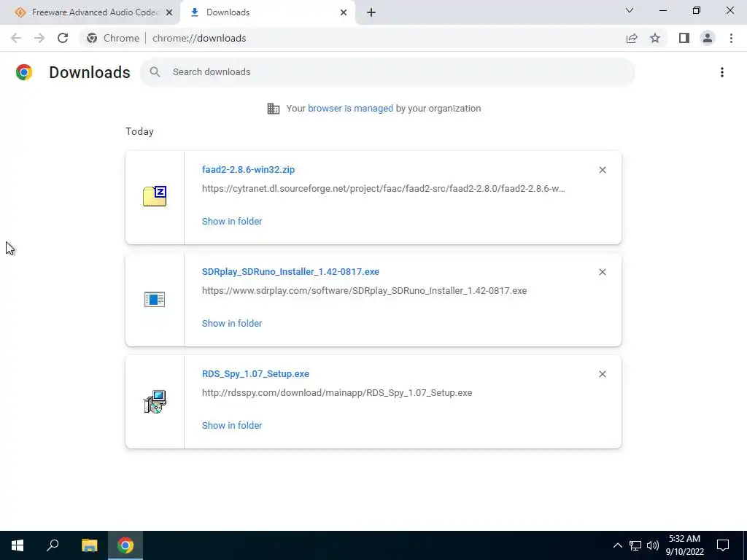This screenshot has height=560, width=747.
Task: Share this page icon in address bar
Action: (632, 38)
